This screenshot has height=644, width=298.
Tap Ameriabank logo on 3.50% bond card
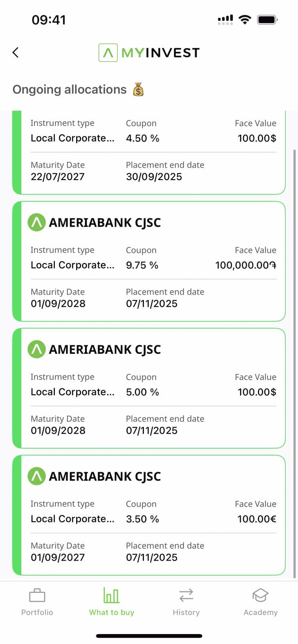coord(37,477)
